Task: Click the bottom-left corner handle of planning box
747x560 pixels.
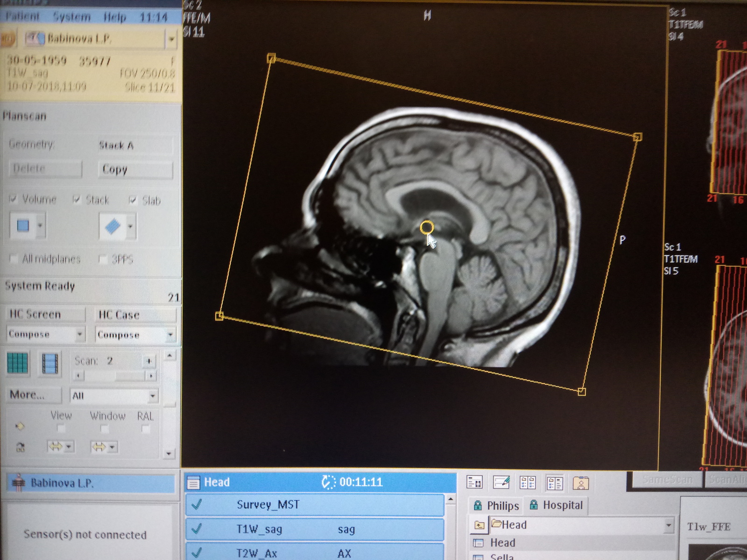Action: (219, 316)
